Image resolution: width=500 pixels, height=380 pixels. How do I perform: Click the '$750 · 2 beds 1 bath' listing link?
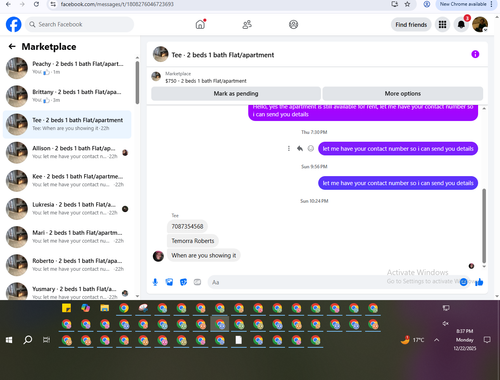(206, 81)
